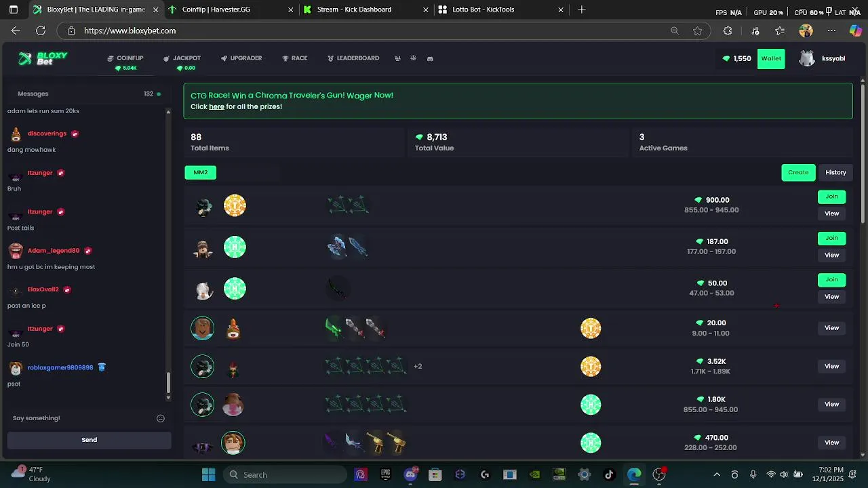The width and height of the screenshot is (868, 488).
Task: Open the emoji picker in chat
Action: (161, 418)
